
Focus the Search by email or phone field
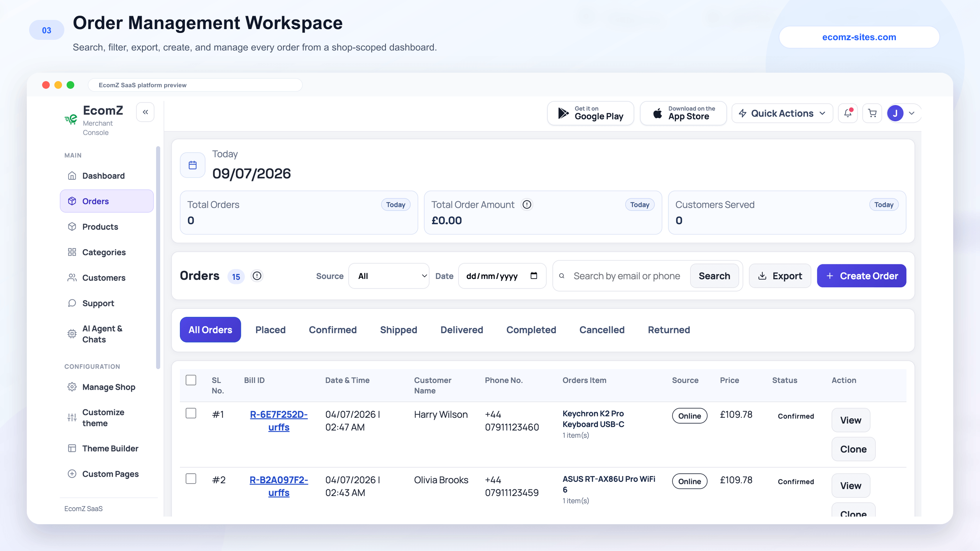[x=627, y=276]
